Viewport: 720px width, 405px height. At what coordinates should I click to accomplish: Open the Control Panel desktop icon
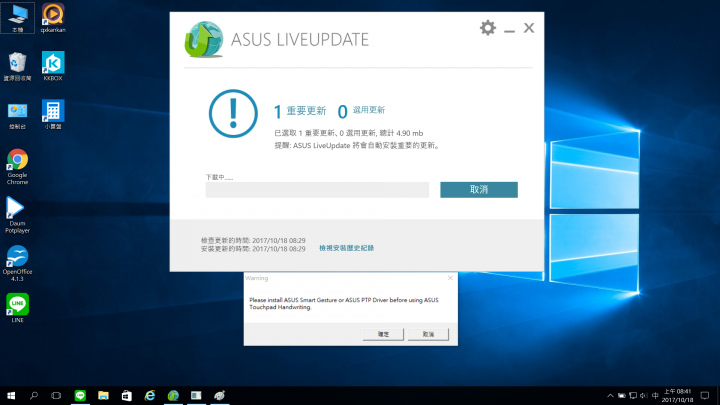click(x=17, y=115)
